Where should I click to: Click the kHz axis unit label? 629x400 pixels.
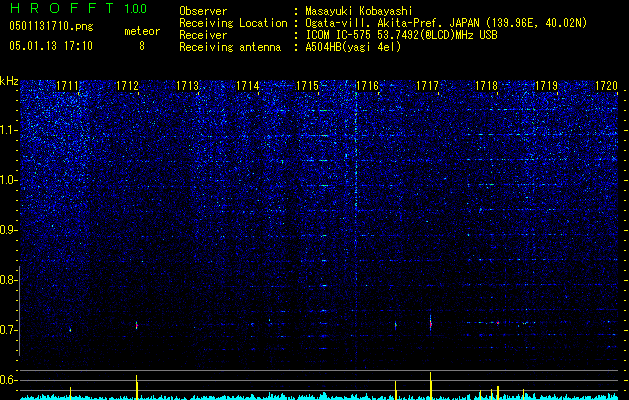point(9,81)
